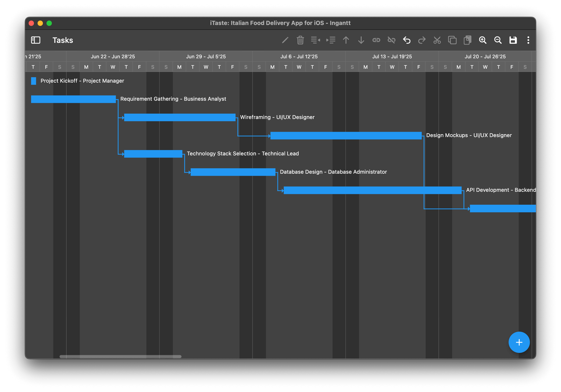Click the Project Kickoff - Project Manager label
561x392 pixels.
[x=82, y=81]
